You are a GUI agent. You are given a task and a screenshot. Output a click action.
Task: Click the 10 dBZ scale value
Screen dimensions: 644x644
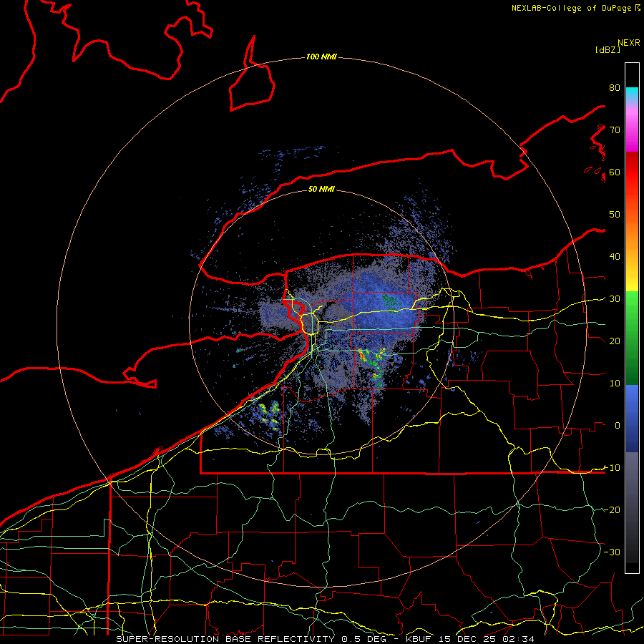coord(615,384)
